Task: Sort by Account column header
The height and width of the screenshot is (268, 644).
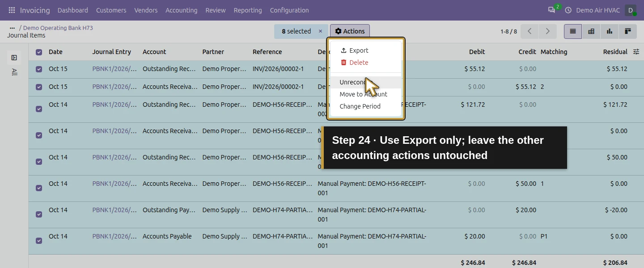Action: pos(154,52)
